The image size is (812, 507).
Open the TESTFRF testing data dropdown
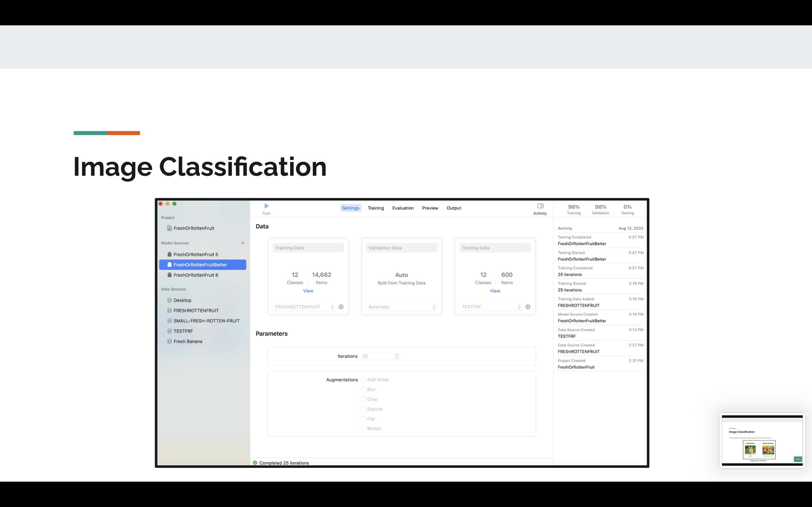coord(491,307)
